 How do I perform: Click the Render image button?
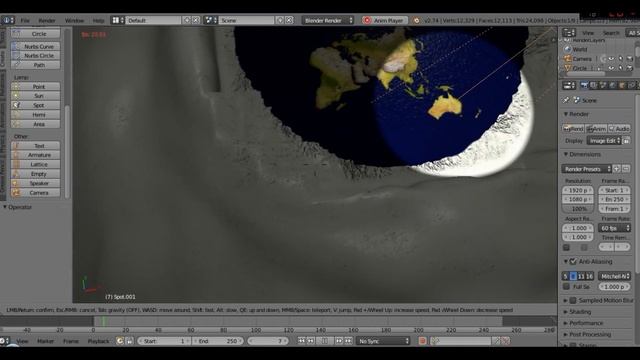tap(573, 129)
